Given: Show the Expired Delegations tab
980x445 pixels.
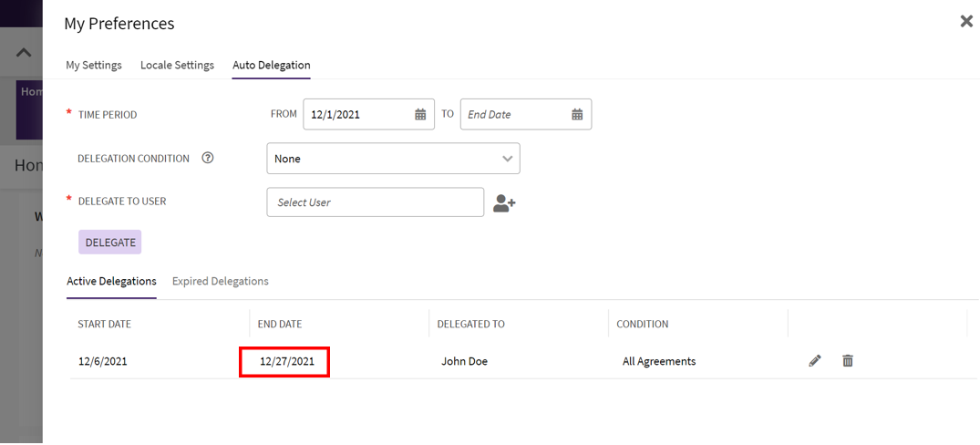Looking at the screenshot, I should (x=220, y=282).
